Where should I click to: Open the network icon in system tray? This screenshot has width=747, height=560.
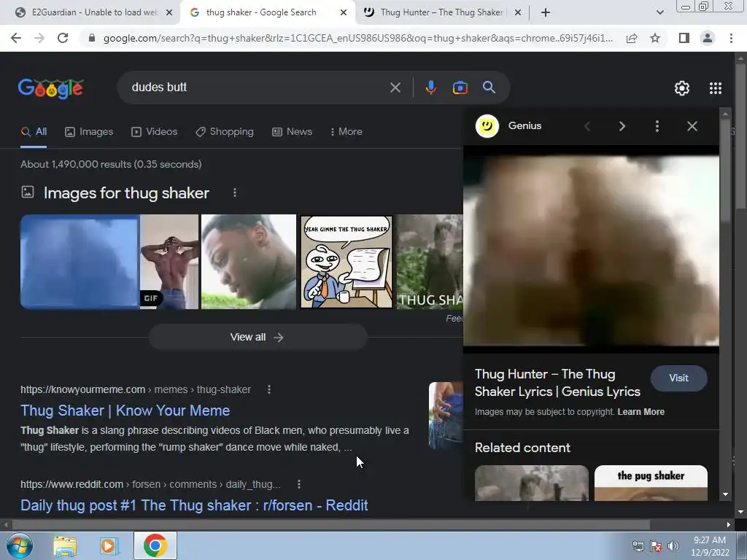click(x=638, y=545)
